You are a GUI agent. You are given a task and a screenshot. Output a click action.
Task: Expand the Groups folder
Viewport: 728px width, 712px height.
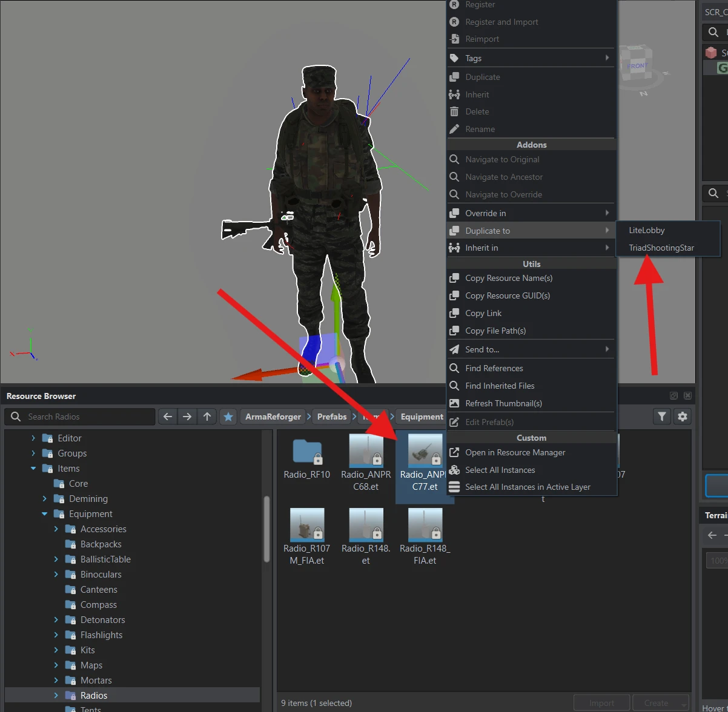click(33, 453)
